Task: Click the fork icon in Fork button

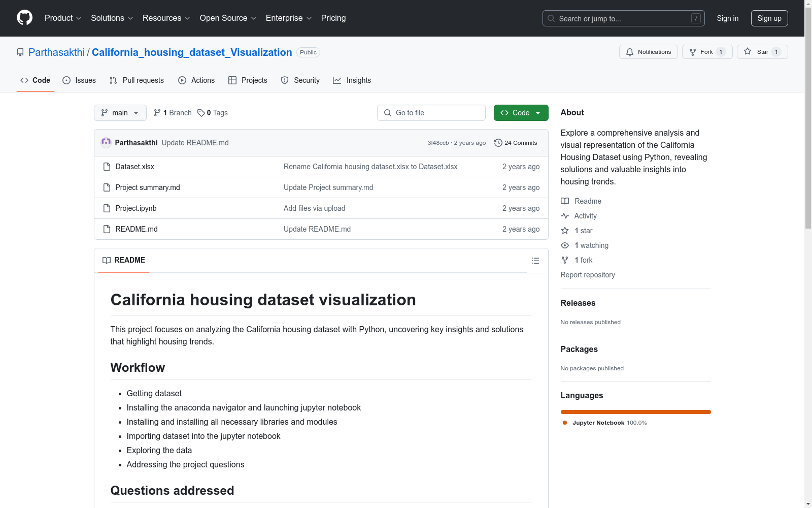Action: click(693, 52)
